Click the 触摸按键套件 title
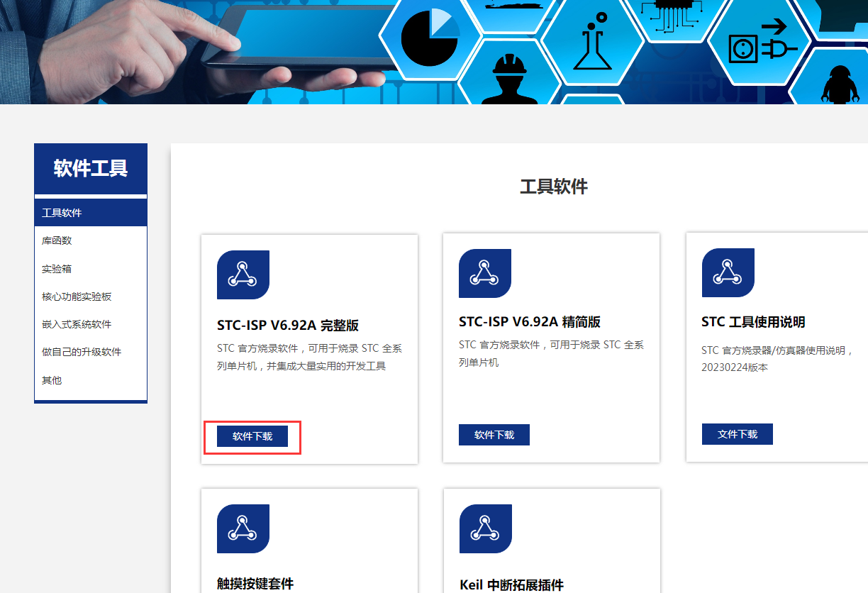868x593 pixels. pyautogui.click(x=255, y=584)
